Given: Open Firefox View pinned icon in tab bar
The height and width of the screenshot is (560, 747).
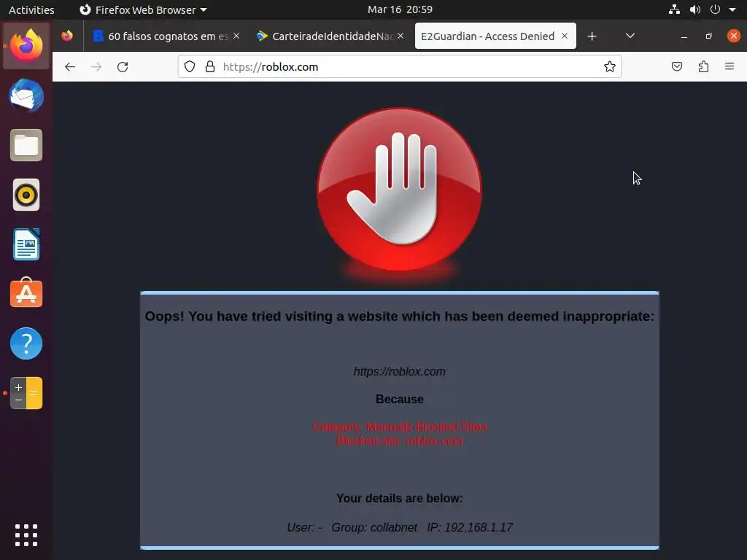Looking at the screenshot, I should [x=67, y=36].
